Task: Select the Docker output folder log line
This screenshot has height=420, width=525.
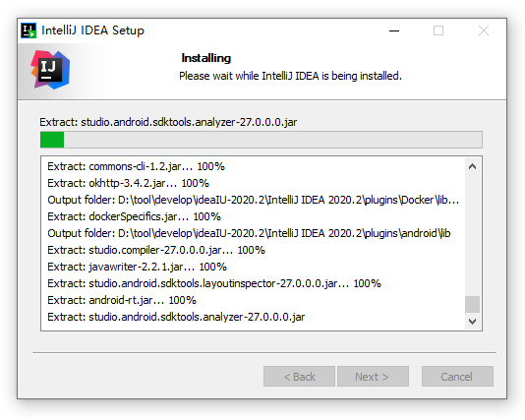Action: [253, 200]
